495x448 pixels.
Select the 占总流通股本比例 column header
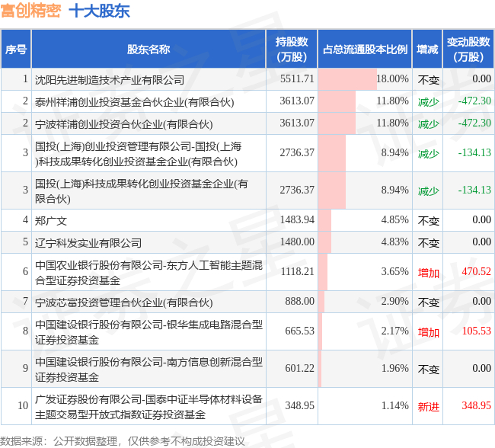365,49
